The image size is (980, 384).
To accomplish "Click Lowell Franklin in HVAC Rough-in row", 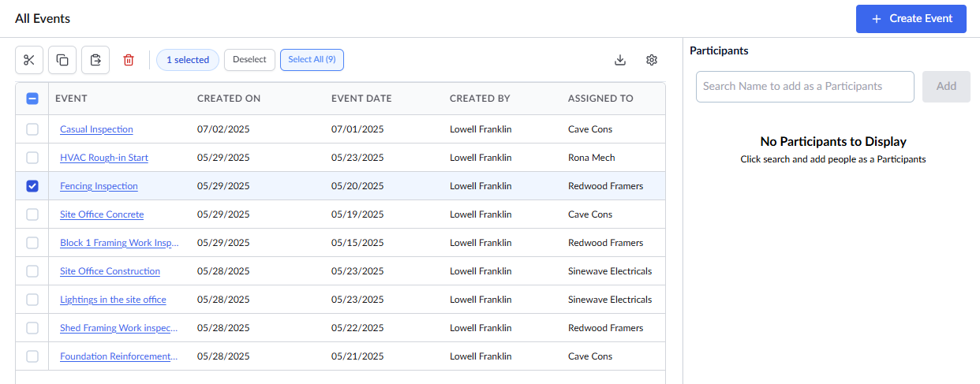I will click(481, 158).
